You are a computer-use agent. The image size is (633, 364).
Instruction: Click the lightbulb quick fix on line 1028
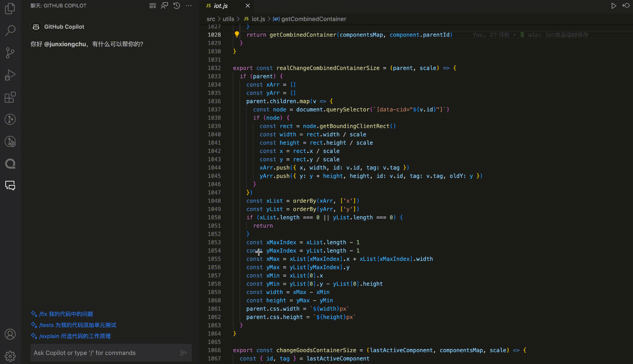pyautogui.click(x=237, y=34)
